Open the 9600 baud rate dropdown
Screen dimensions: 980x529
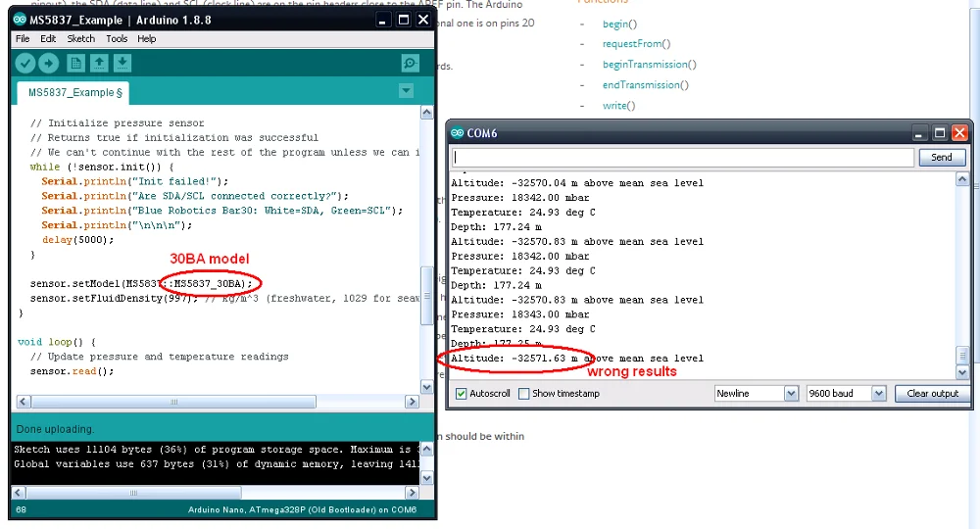tap(847, 394)
